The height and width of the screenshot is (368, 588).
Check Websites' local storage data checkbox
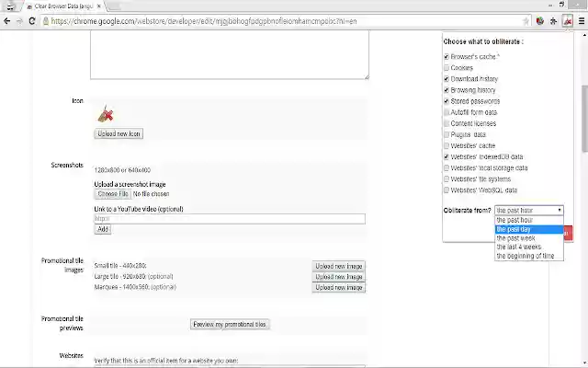pyautogui.click(x=447, y=167)
